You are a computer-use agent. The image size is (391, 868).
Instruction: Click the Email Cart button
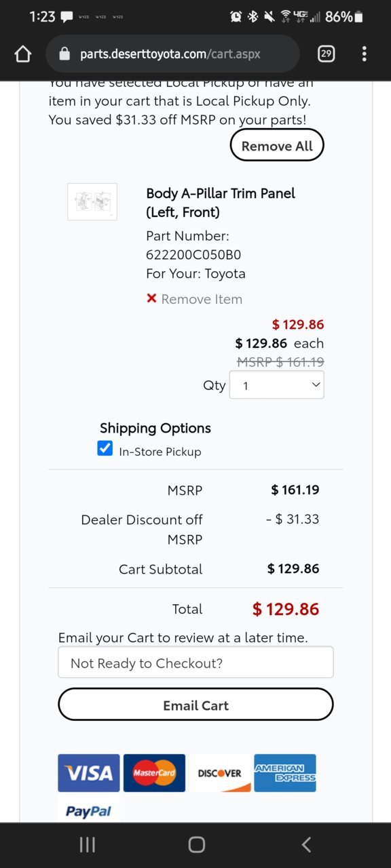(195, 705)
